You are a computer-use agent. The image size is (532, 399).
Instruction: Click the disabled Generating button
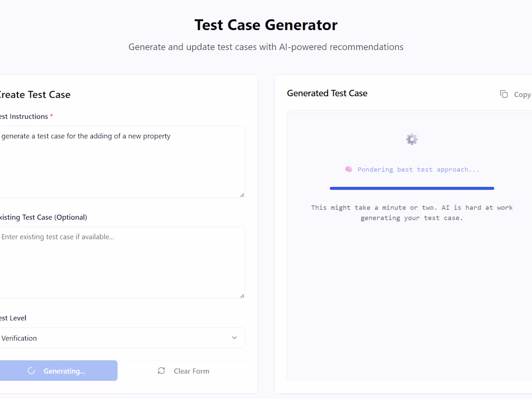click(x=58, y=370)
